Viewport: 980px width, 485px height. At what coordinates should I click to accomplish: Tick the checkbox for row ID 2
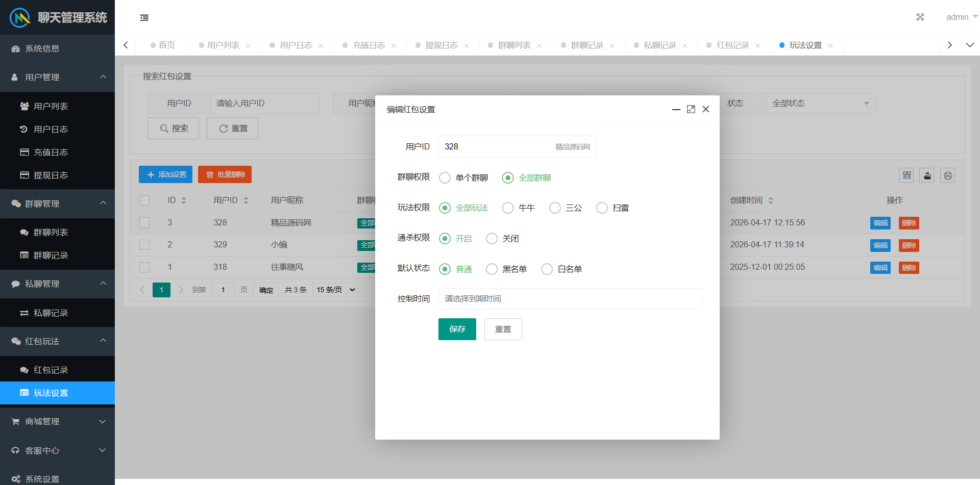(144, 245)
